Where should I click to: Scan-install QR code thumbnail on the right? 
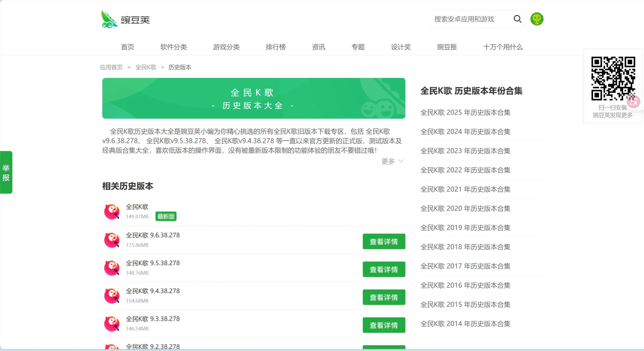click(x=614, y=79)
